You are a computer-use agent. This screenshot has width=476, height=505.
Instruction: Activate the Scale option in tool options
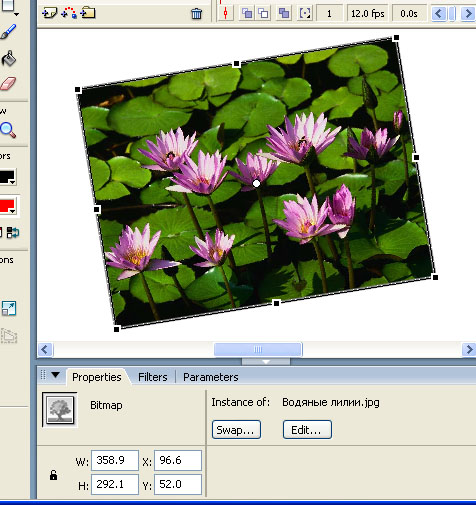tap(9, 308)
